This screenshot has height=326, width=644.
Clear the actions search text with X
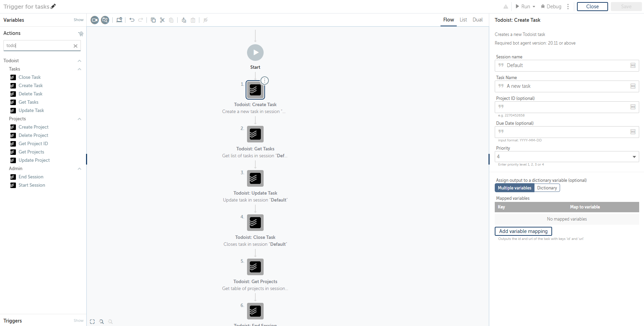click(x=76, y=46)
